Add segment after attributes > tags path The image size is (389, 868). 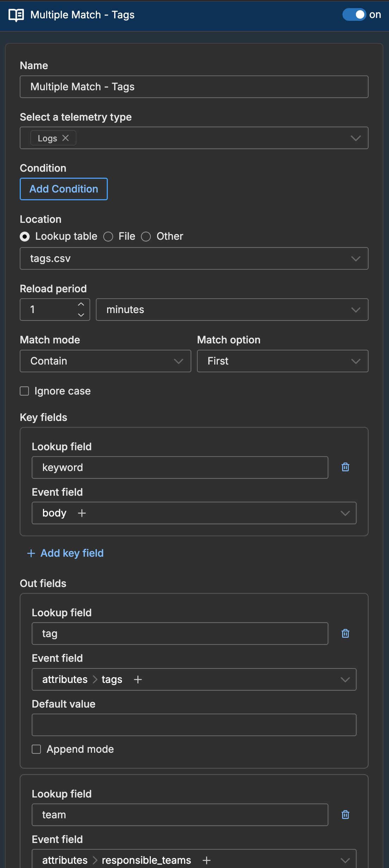(138, 679)
